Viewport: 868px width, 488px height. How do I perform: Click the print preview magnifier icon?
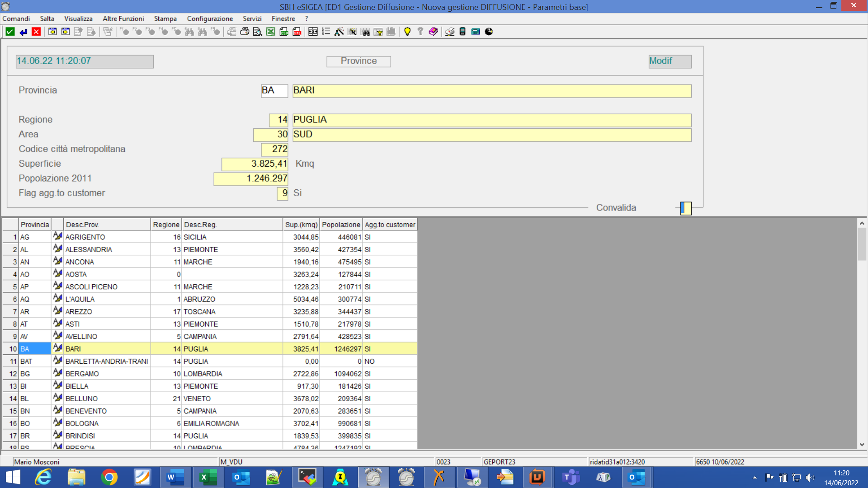[x=258, y=32]
